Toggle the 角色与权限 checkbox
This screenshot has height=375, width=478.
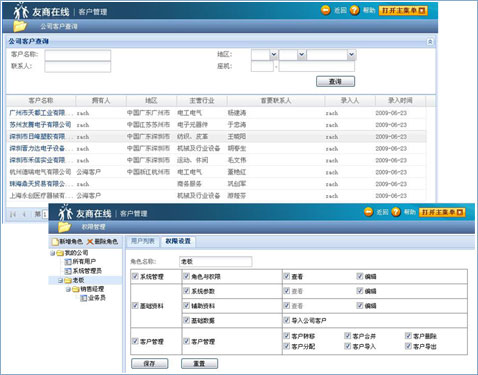187,276
